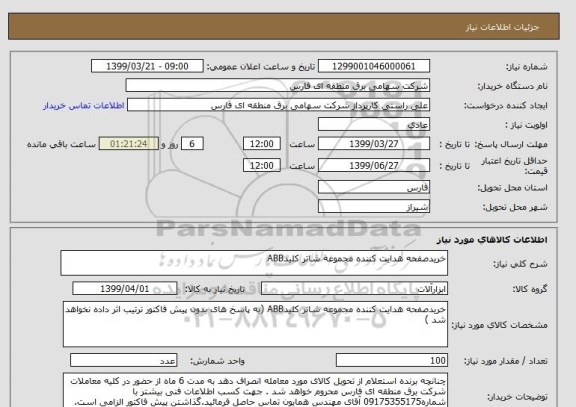
Task: Click the text ساعت باقی مانده
Action: [x=61, y=144]
